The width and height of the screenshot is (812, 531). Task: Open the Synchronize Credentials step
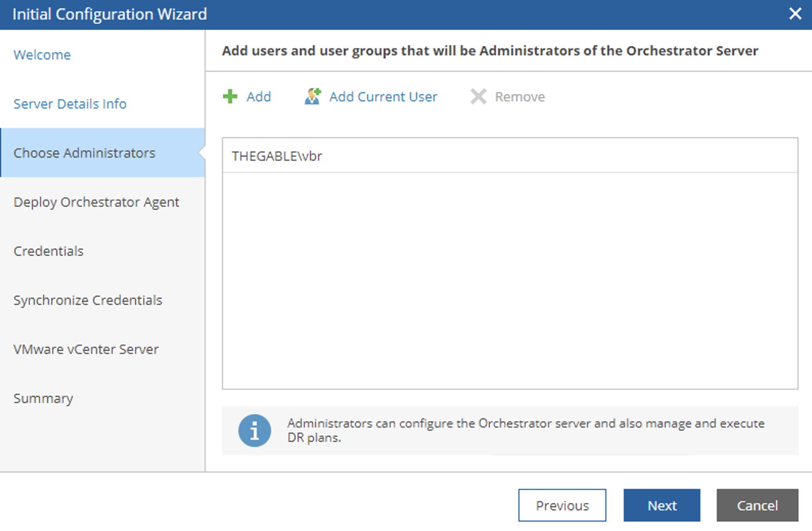pyautogui.click(x=88, y=300)
